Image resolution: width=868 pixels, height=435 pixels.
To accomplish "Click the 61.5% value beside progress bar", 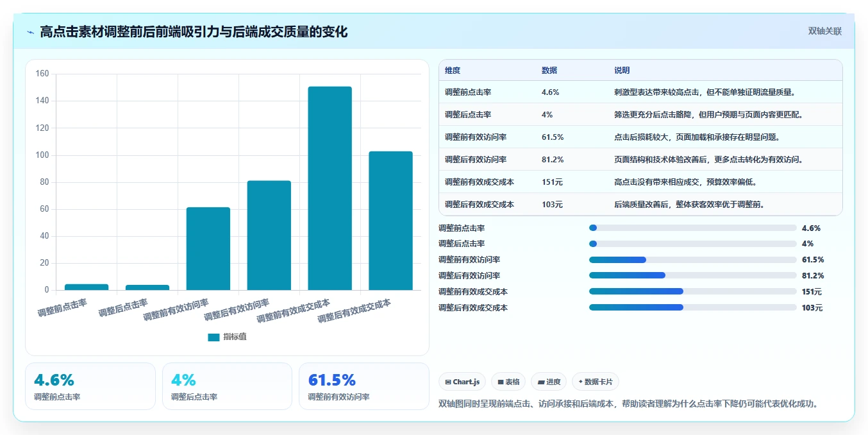I will [813, 260].
